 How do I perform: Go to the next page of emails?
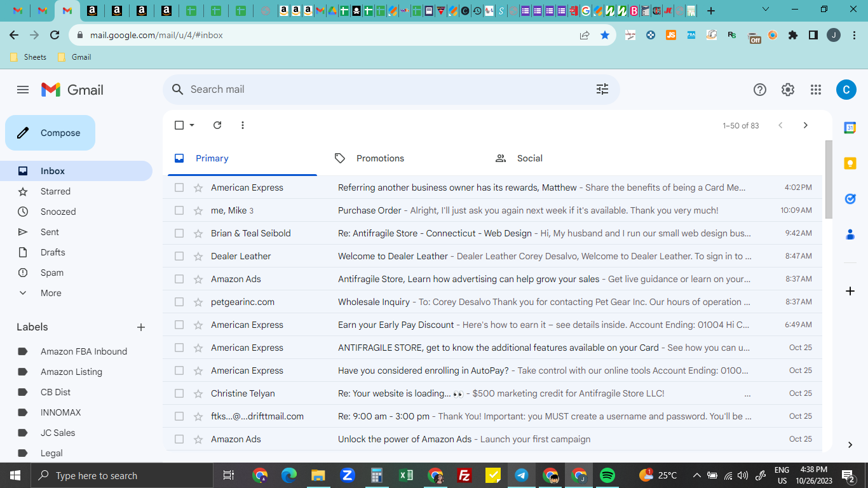point(806,125)
